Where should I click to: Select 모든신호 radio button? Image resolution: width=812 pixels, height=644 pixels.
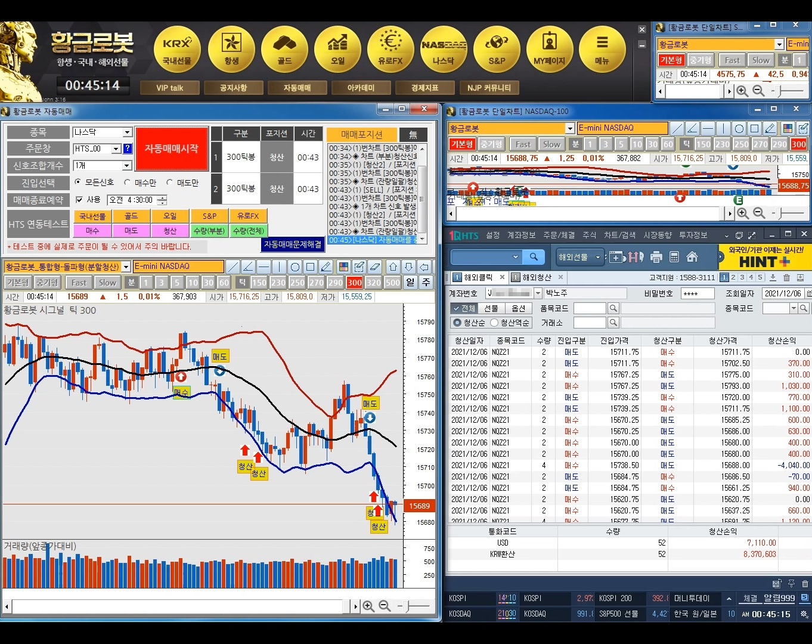tap(78, 182)
